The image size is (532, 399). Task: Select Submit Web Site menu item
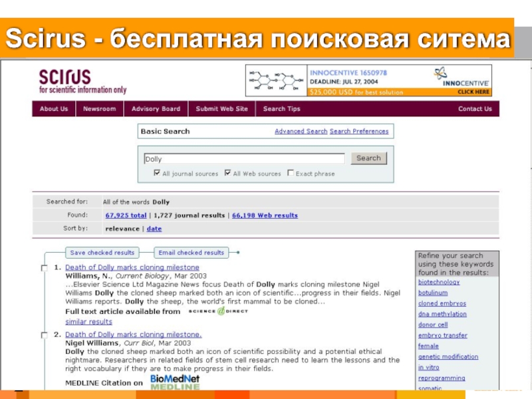(221, 109)
